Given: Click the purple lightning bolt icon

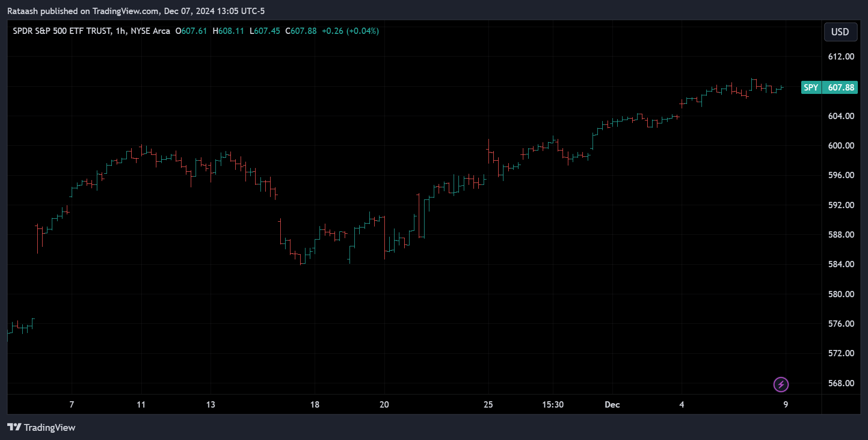Looking at the screenshot, I should pyautogui.click(x=781, y=385).
